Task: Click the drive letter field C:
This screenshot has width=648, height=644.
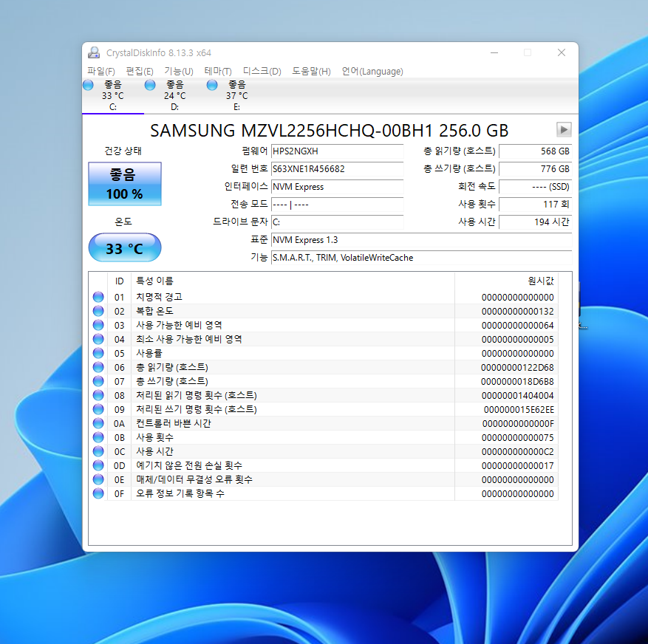Action: coord(337,222)
